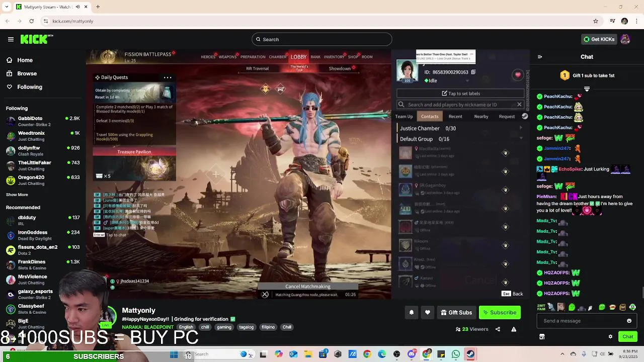Viewport: 644px width, 362px height.
Task: Toggle the follow heart button
Action: pyautogui.click(x=428, y=312)
